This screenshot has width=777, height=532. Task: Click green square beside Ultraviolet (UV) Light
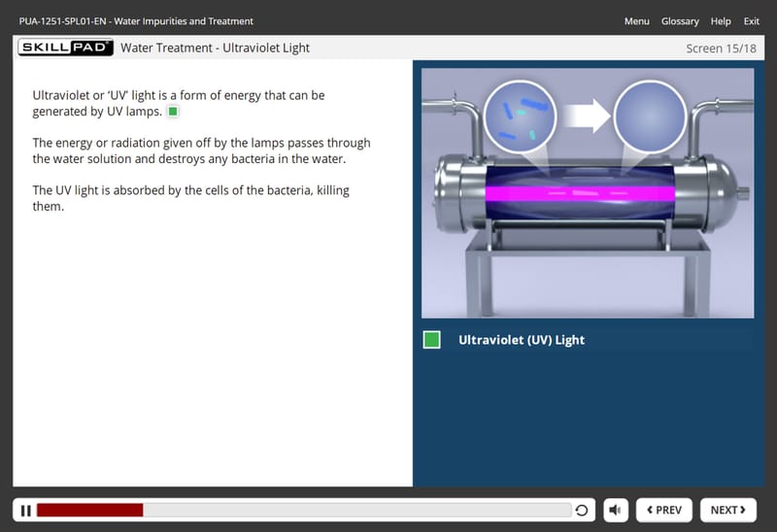pyautogui.click(x=431, y=340)
